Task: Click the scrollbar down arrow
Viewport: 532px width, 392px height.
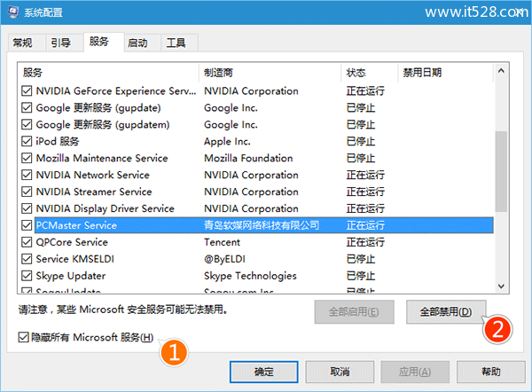Action: (501, 286)
